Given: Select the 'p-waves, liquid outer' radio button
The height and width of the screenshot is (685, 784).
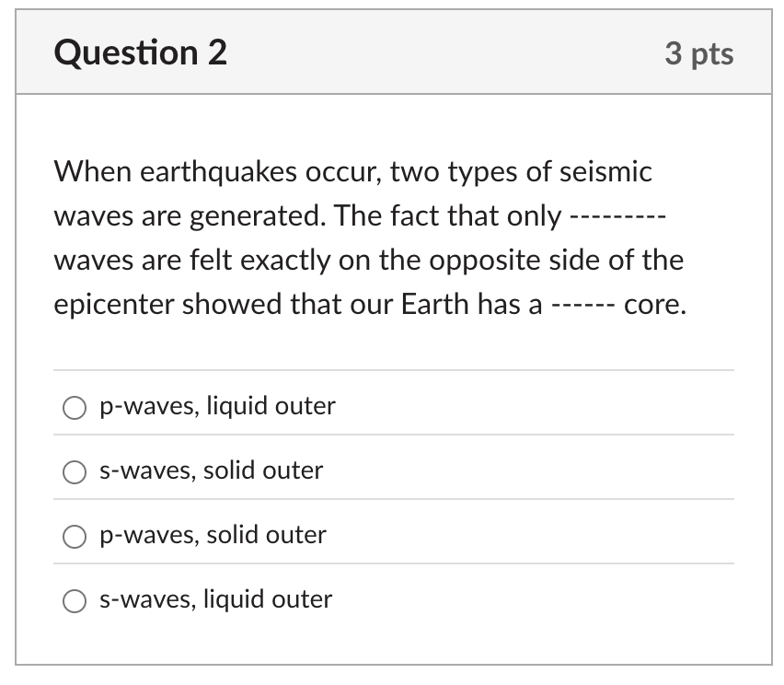Looking at the screenshot, I should [75, 407].
